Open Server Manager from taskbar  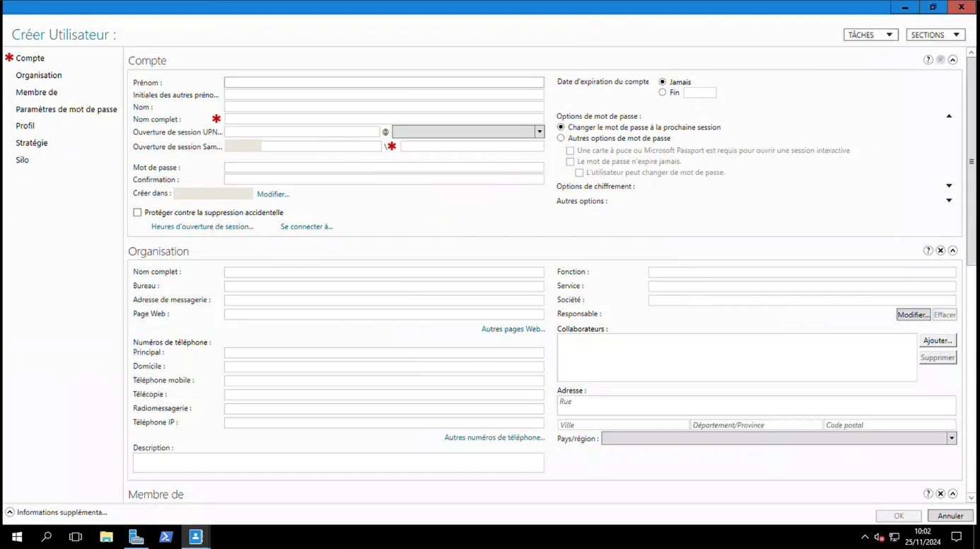[x=136, y=537]
